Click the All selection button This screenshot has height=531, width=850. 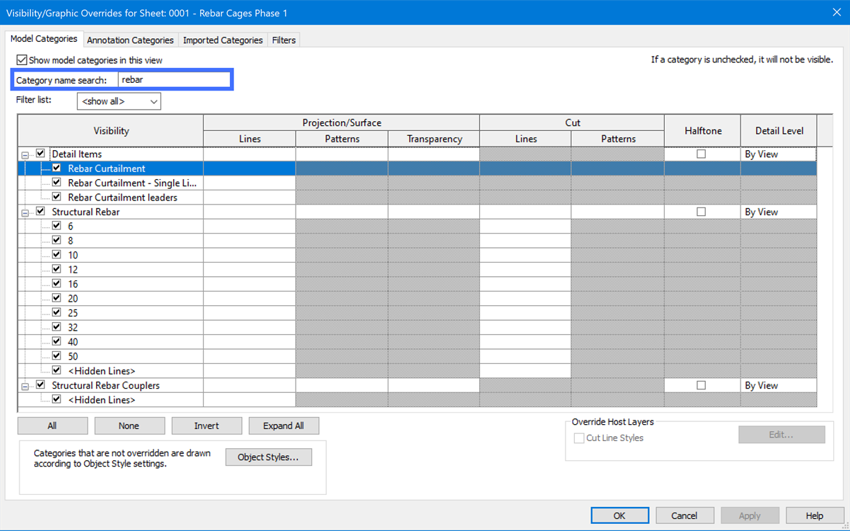click(x=52, y=426)
